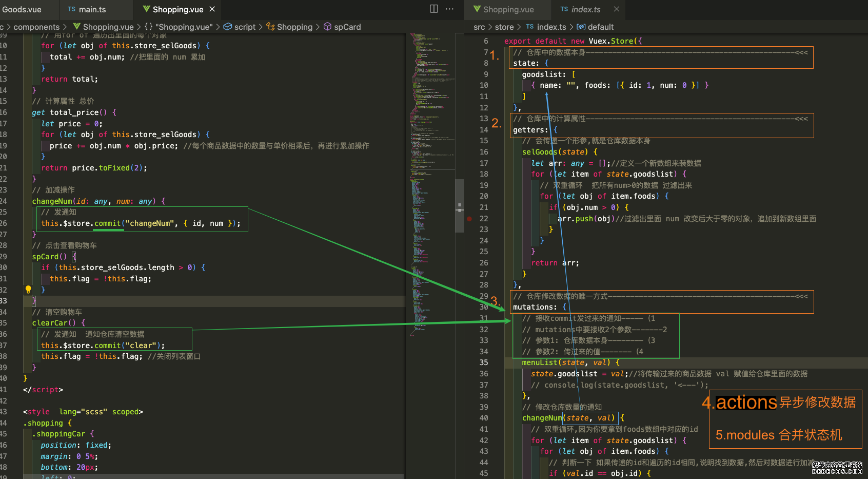The image size is (868, 479).
Task: Open the index.ts breadcrumb in right editor
Action: pyautogui.click(x=546, y=27)
